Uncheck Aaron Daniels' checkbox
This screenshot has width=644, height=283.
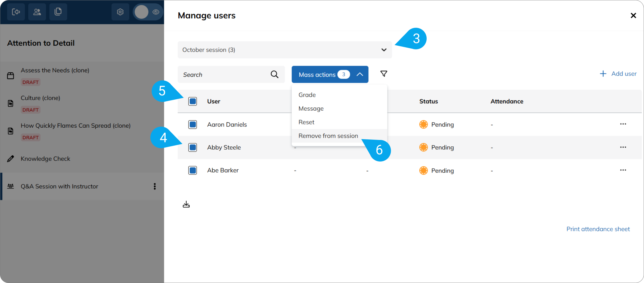[x=193, y=125]
